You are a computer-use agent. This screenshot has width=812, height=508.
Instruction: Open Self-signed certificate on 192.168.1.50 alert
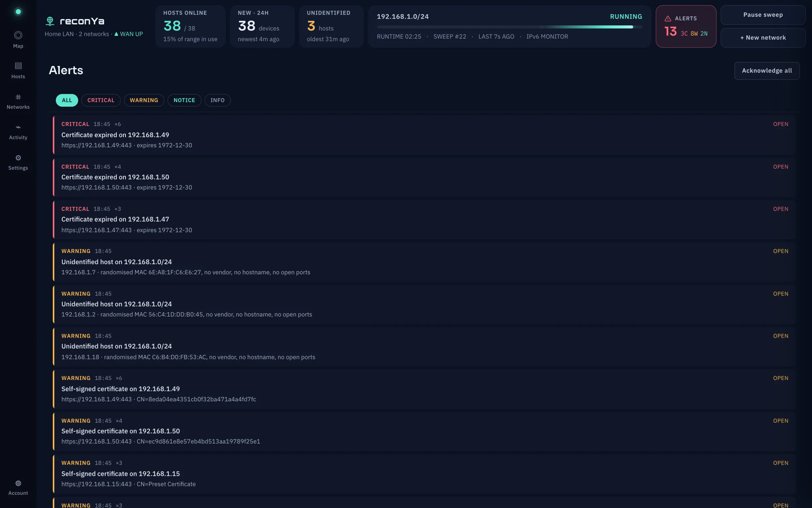424,431
